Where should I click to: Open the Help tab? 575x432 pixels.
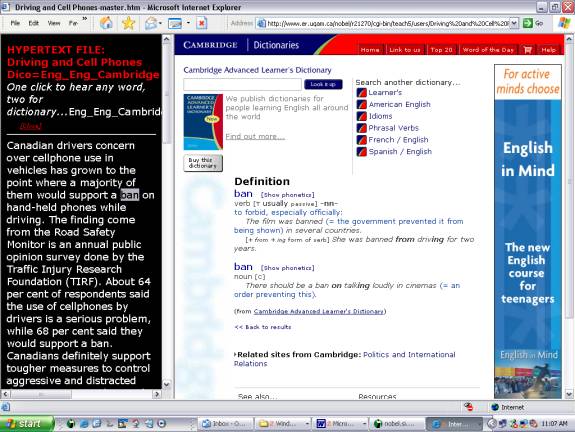click(x=549, y=50)
